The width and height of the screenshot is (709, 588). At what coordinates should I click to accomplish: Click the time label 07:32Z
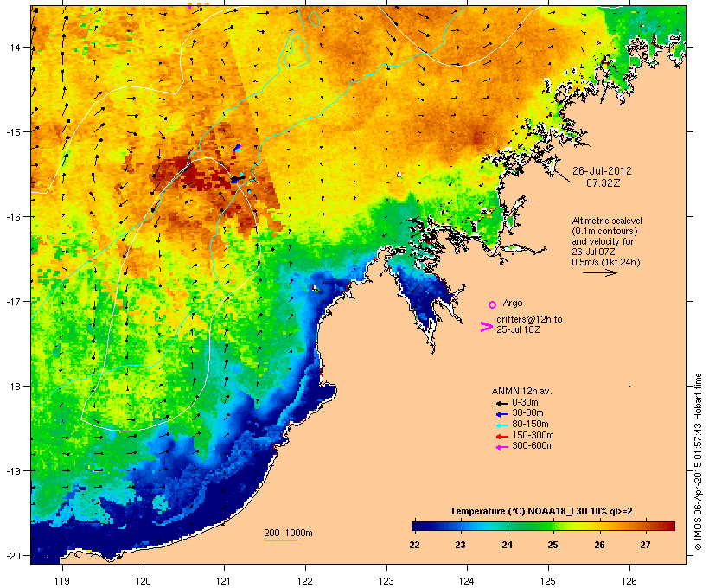coord(604,183)
